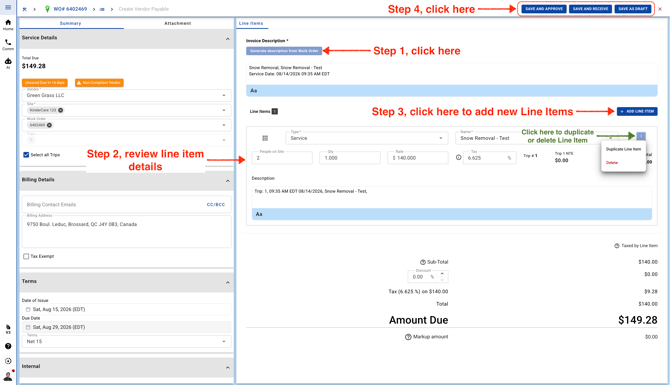
Task: Collapse the Terms section
Action: point(228,282)
